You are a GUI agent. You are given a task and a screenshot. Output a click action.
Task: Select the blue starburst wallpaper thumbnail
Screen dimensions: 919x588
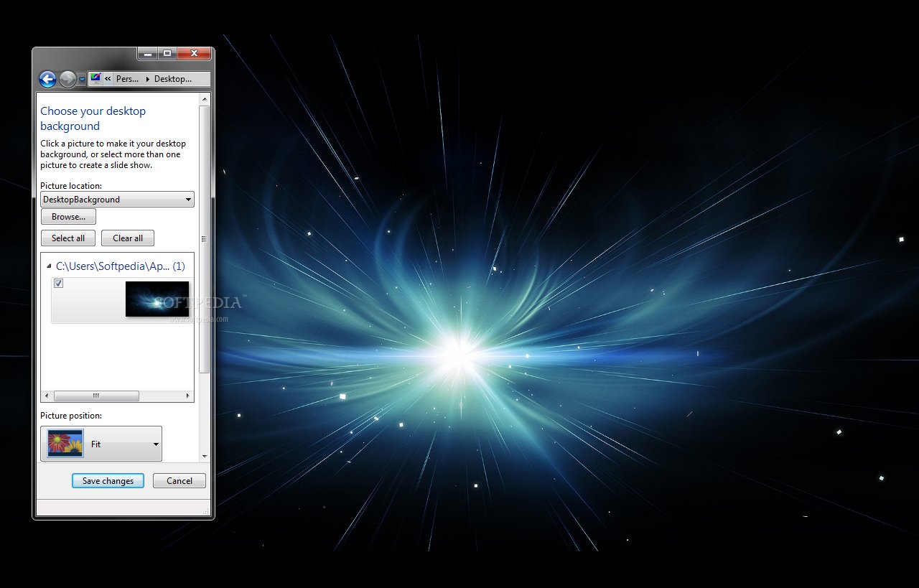pos(157,299)
